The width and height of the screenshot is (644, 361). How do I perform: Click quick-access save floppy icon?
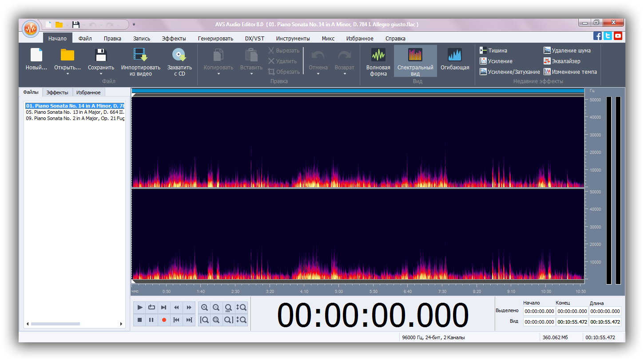click(x=76, y=24)
